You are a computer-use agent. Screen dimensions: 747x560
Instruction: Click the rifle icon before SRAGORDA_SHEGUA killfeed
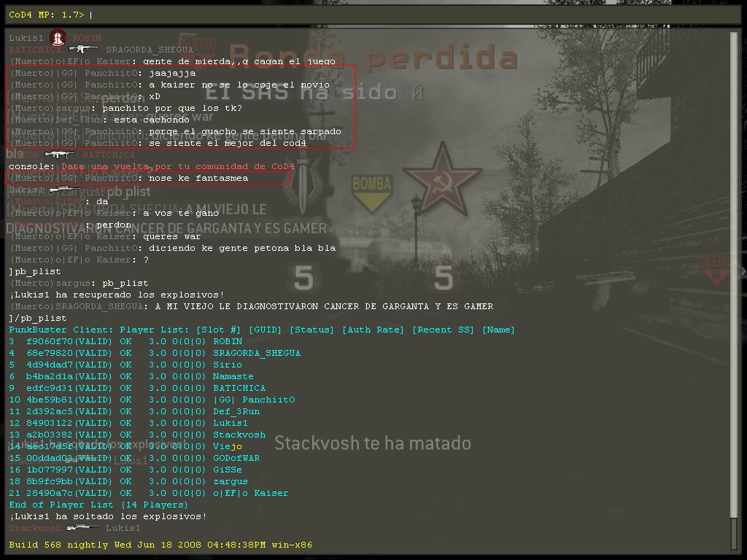coord(83,49)
